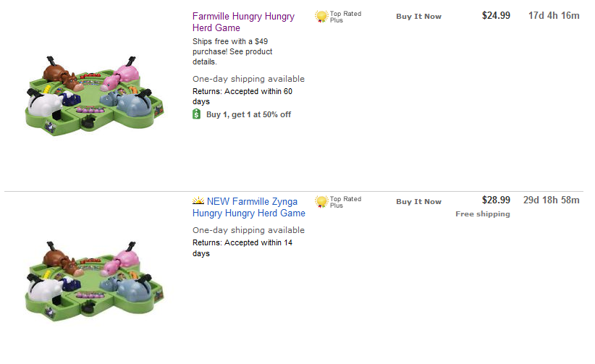Click Top Rated Plus badge on second listing
The width and height of the screenshot is (595, 364).
coord(338,202)
